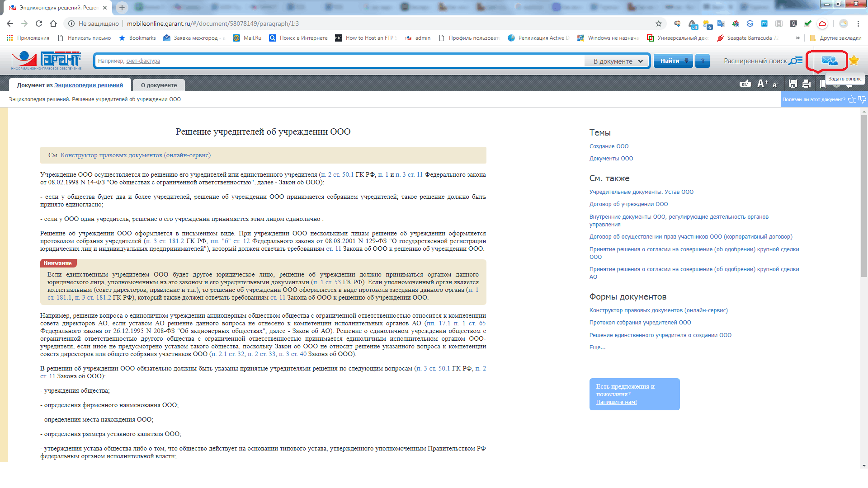Open 'Протокол собрания учредителей ООО' link
Viewport: 868px width, 488px height.
point(640,323)
